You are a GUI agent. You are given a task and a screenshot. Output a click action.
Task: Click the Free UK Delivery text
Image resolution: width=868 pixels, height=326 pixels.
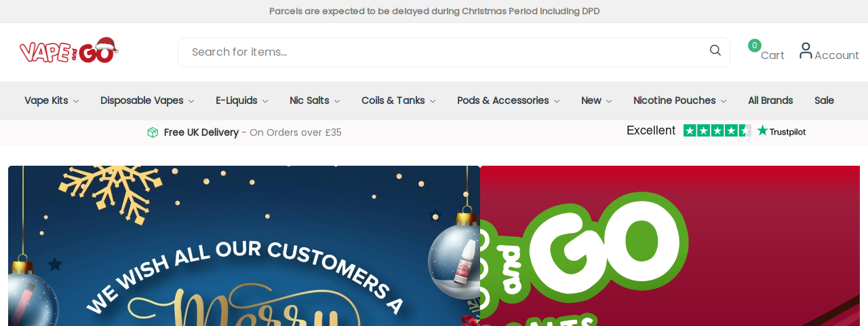click(x=201, y=132)
